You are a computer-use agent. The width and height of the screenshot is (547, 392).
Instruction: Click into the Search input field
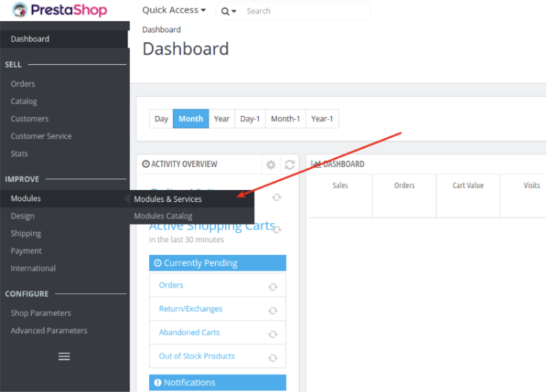click(303, 11)
